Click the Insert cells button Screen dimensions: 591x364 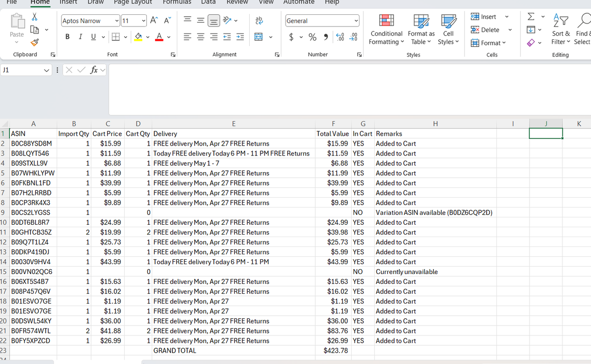click(485, 17)
